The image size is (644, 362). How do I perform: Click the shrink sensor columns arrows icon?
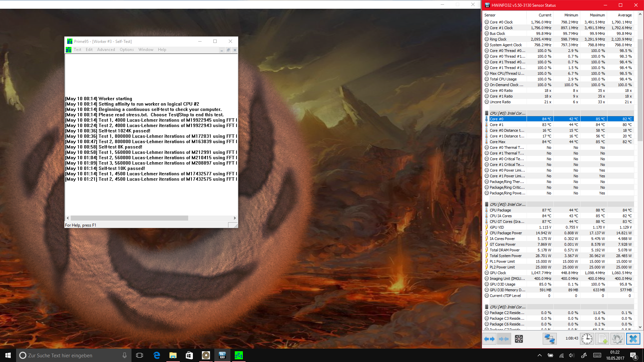pyautogui.click(x=504, y=339)
